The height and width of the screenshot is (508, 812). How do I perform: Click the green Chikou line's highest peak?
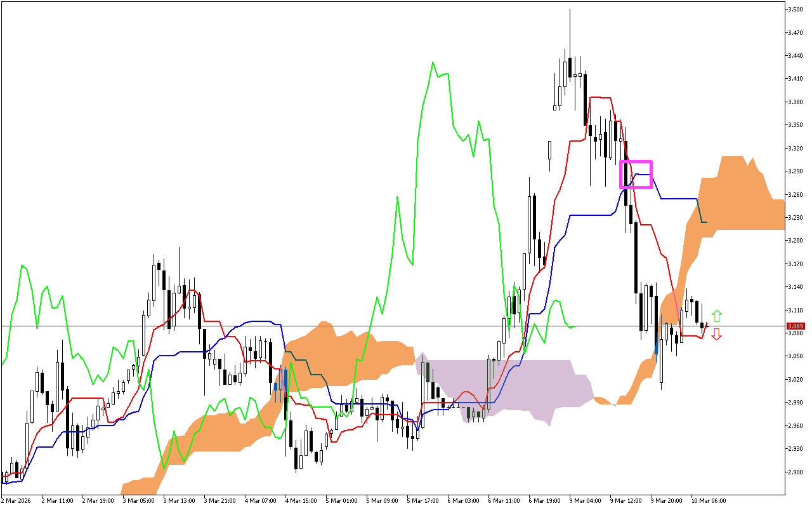click(433, 63)
